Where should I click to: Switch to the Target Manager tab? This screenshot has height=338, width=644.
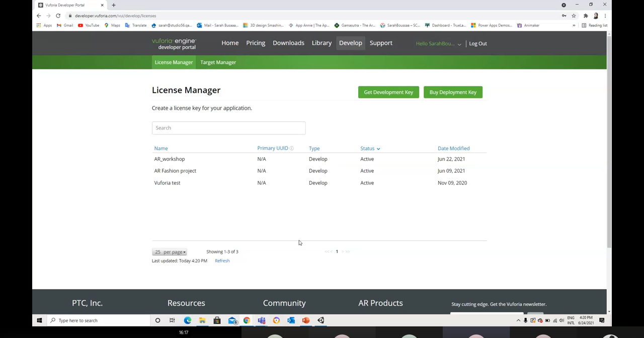coord(218,62)
